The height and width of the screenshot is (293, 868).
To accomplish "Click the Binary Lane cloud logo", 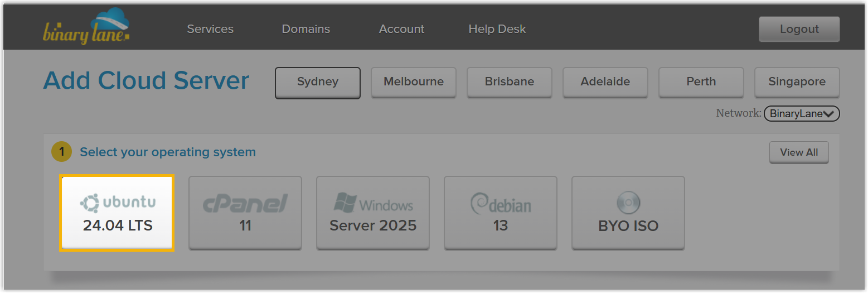I will click(x=86, y=27).
